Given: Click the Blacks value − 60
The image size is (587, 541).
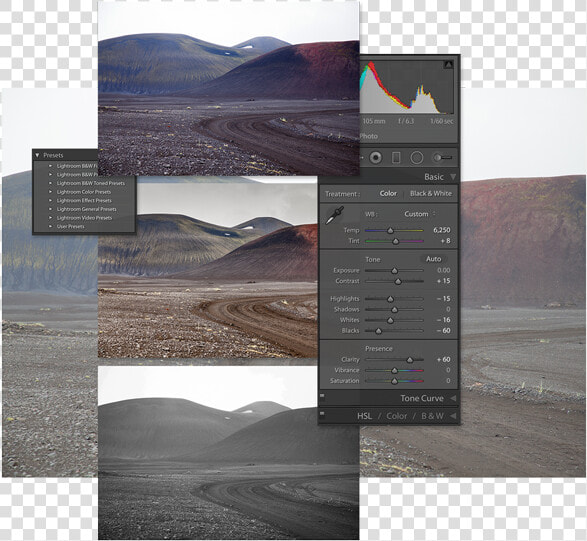Looking at the screenshot, I should 443,331.
